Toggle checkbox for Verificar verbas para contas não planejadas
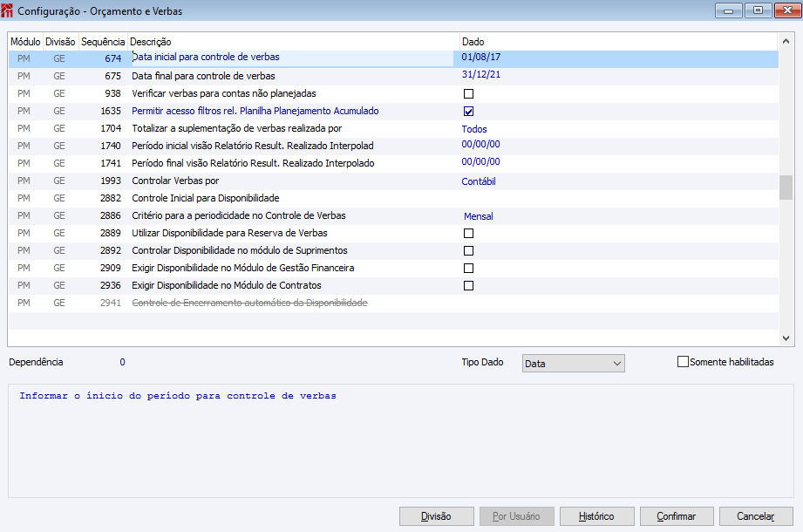 468,93
